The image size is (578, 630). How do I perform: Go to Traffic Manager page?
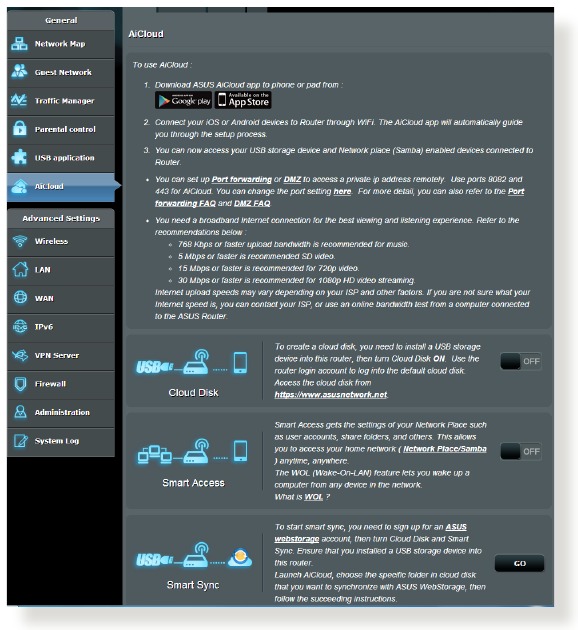pos(61,101)
